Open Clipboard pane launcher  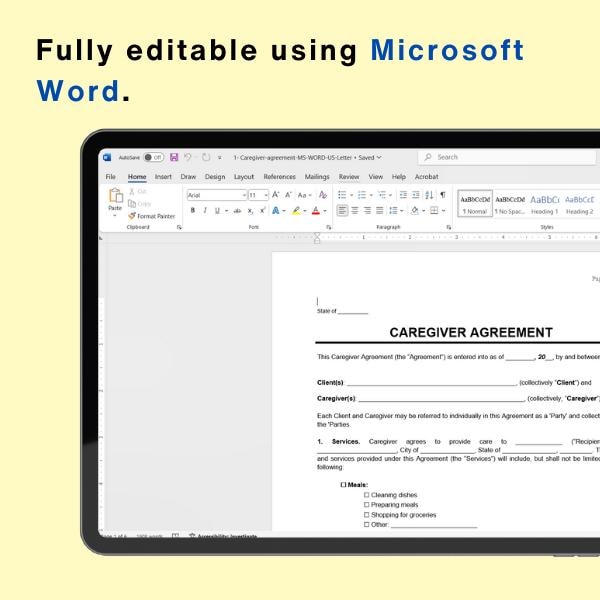tap(179, 227)
